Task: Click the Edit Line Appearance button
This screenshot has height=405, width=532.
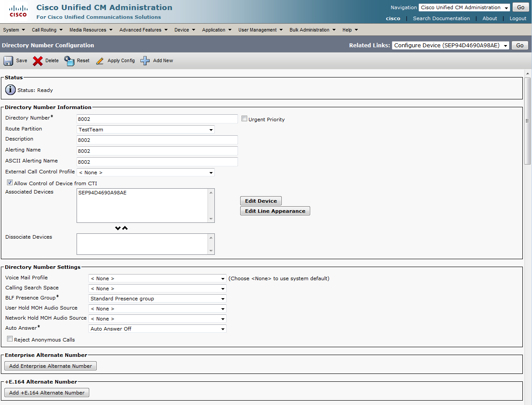Action: (x=275, y=211)
